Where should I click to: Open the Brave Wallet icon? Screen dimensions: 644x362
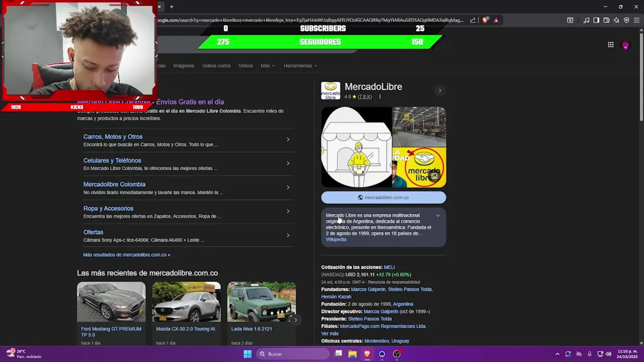point(606,20)
